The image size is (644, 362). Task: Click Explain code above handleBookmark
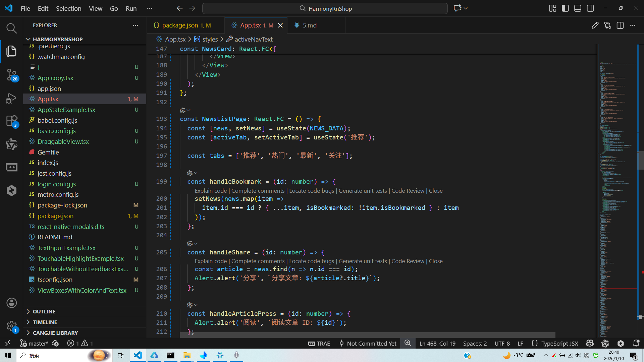(211, 191)
